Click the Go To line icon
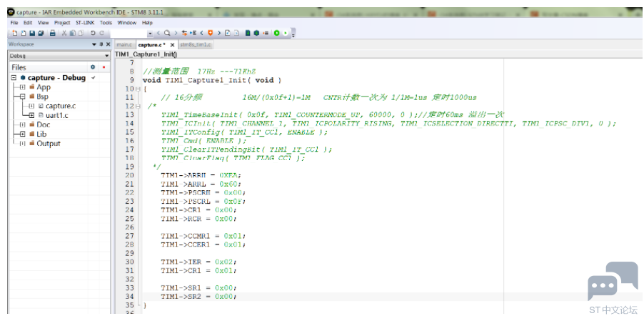The height and width of the screenshot is (321, 644). point(193,33)
